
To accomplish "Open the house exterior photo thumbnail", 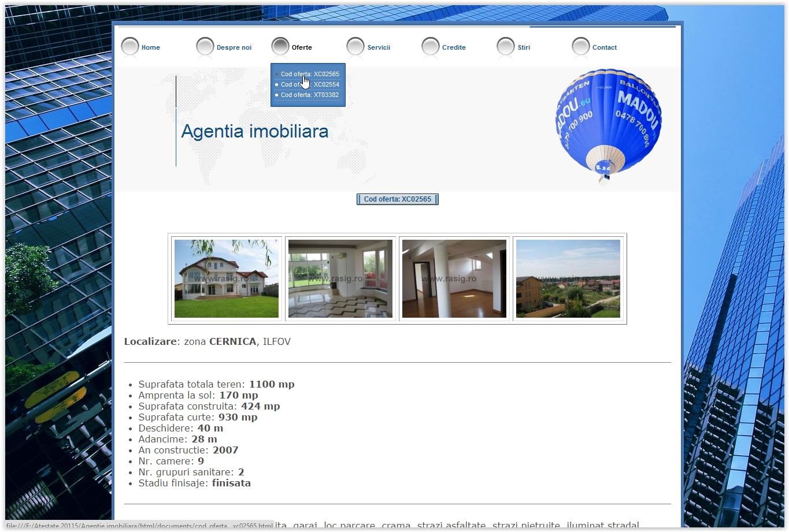I will 226,279.
